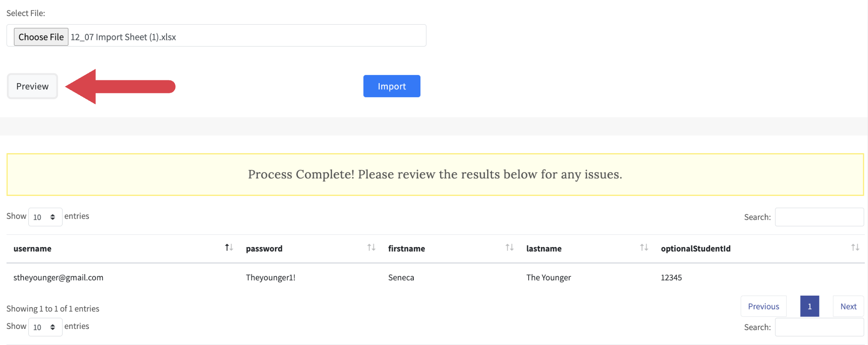Open the top Show entries dropdown
The height and width of the screenshot is (345, 868).
45,217
